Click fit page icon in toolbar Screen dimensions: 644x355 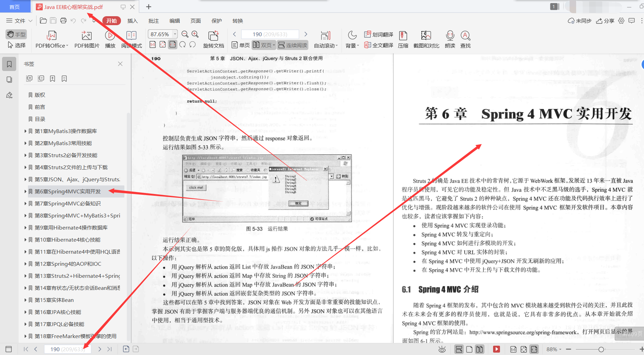(163, 44)
